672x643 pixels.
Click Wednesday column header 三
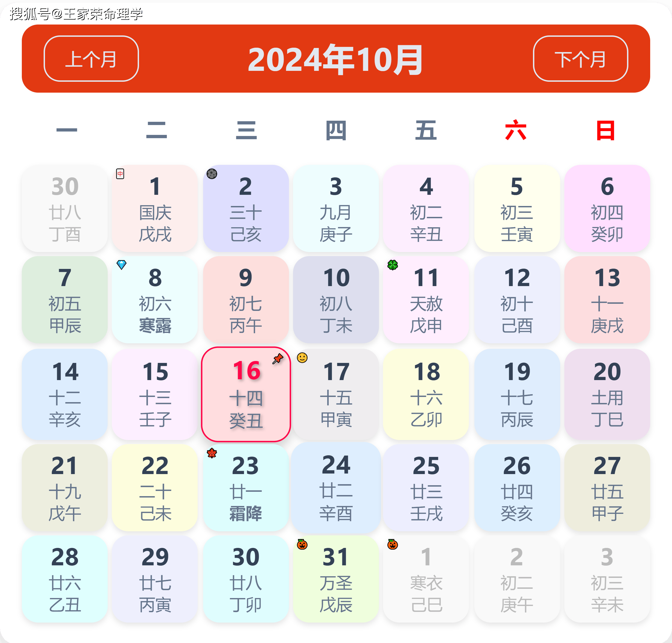pyautogui.click(x=246, y=130)
